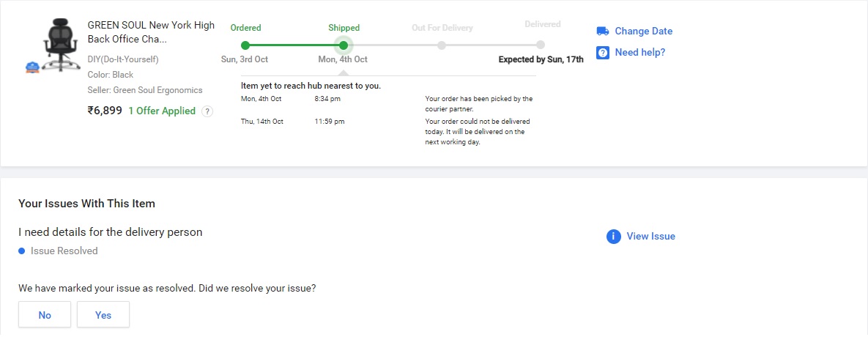Click the Seller: Green Soul Ergonomics text
This screenshot has height=337, width=868.
tap(145, 90)
